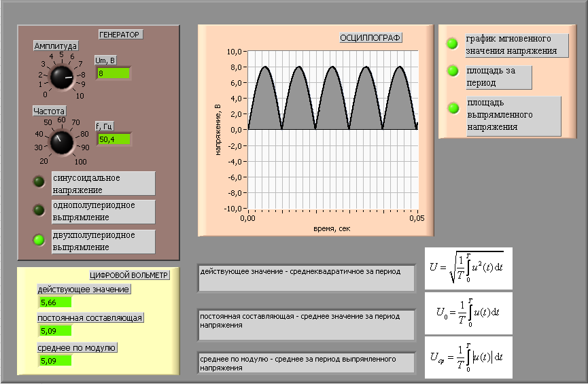
Task: Click the ГЕНЕРАТОР panel title
Action: (x=120, y=35)
